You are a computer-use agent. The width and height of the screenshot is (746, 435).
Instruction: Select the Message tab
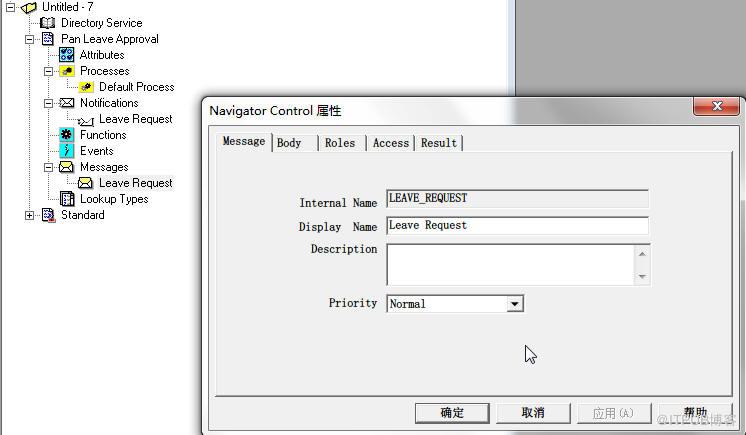[244, 141]
